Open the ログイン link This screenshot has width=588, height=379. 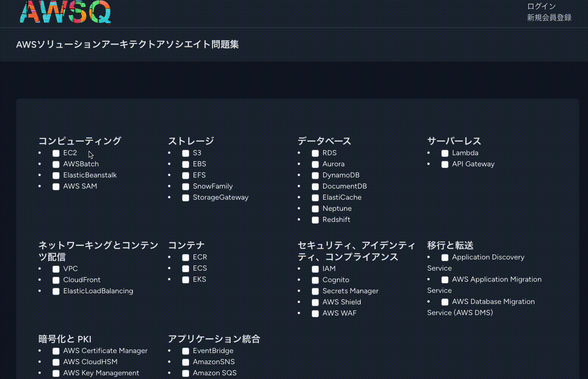(541, 6)
